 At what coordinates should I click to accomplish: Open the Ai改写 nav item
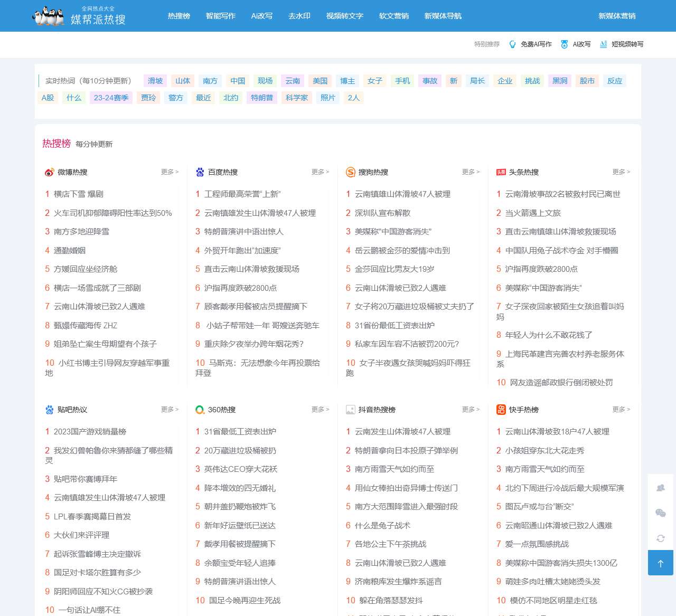262,16
